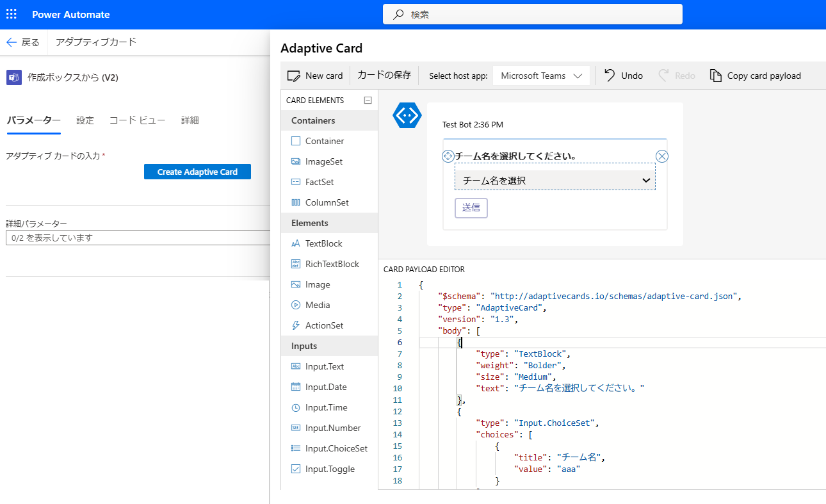Open the チーム名を選択 choice dropdown
Image resolution: width=826 pixels, height=504 pixels.
pyautogui.click(x=555, y=181)
